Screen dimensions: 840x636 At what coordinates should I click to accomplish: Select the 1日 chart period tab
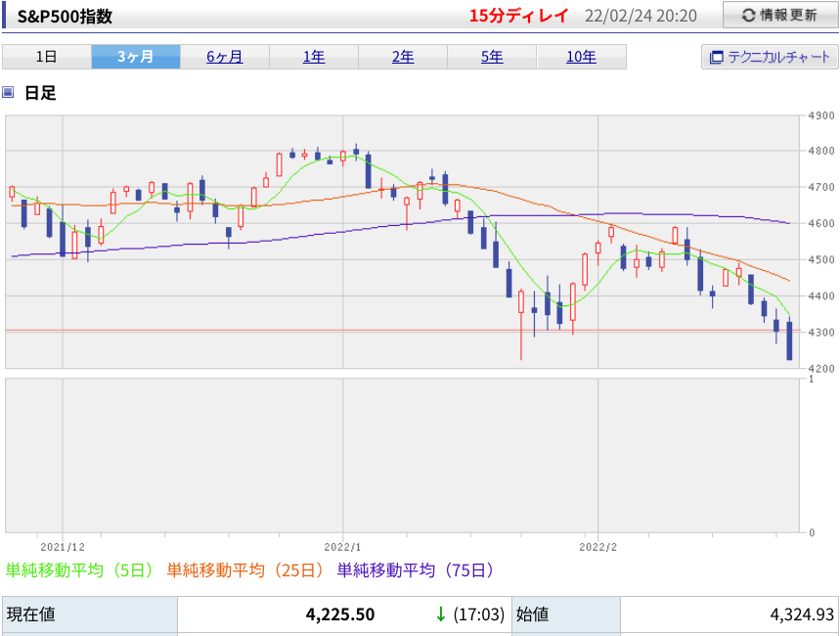pyautogui.click(x=47, y=57)
